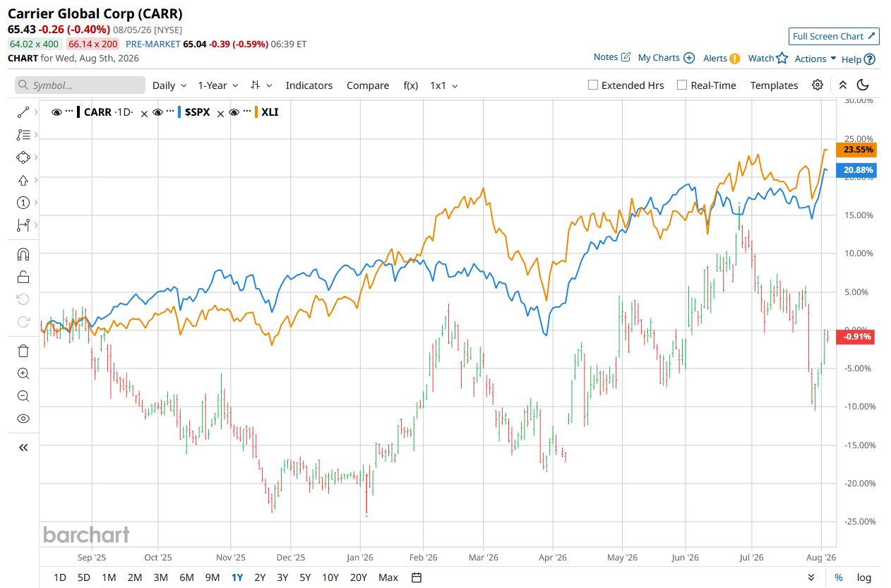Enable the Extended Hrs checkbox
Image resolution: width=891 pixels, height=588 pixels.
[593, 85]
